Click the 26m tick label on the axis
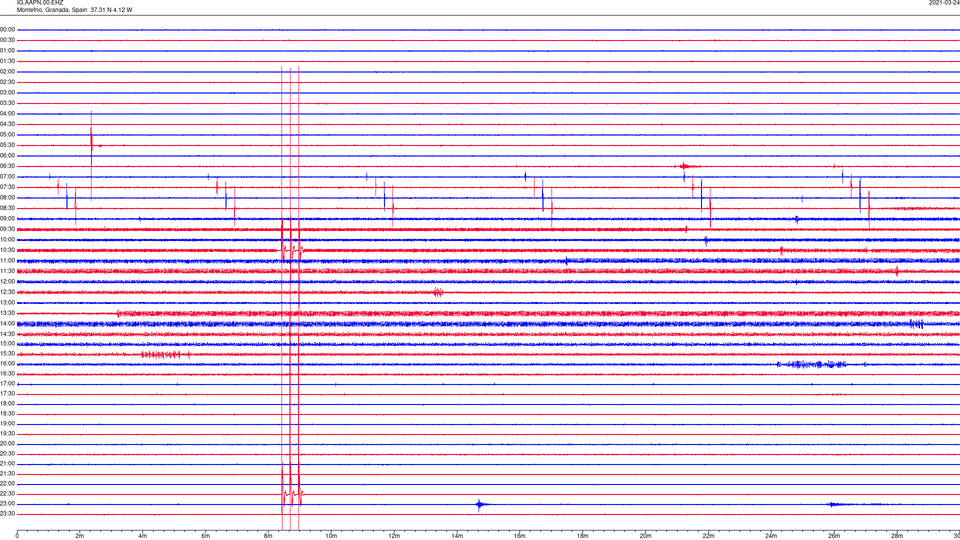Viewport: 960px width, 540px height. tap(834, 536)
